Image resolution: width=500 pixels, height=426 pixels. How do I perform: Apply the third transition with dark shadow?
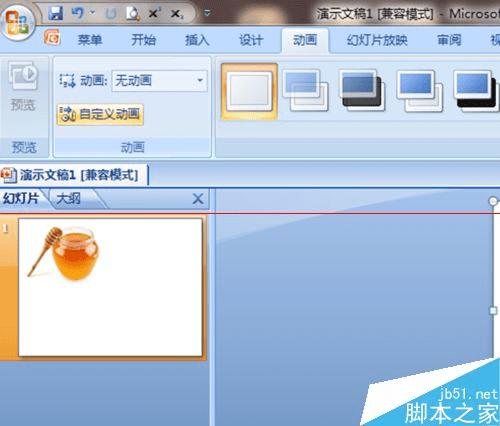[362, 90]
